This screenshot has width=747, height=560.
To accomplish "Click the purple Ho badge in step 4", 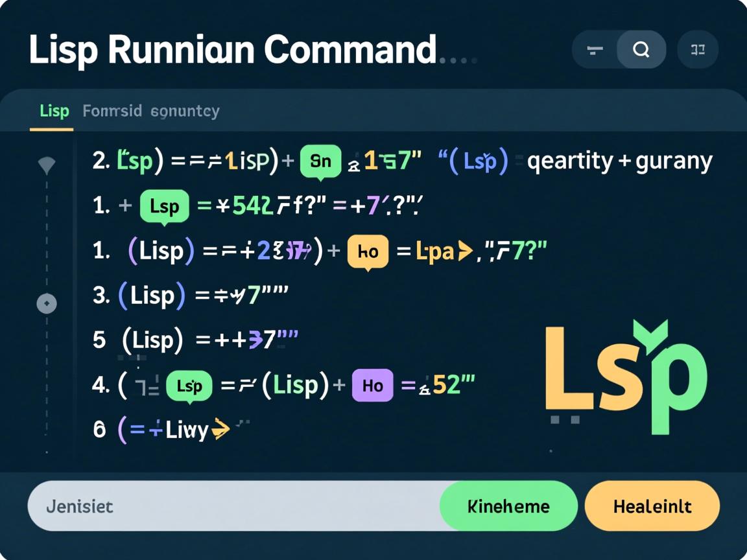I will [372, 385].
